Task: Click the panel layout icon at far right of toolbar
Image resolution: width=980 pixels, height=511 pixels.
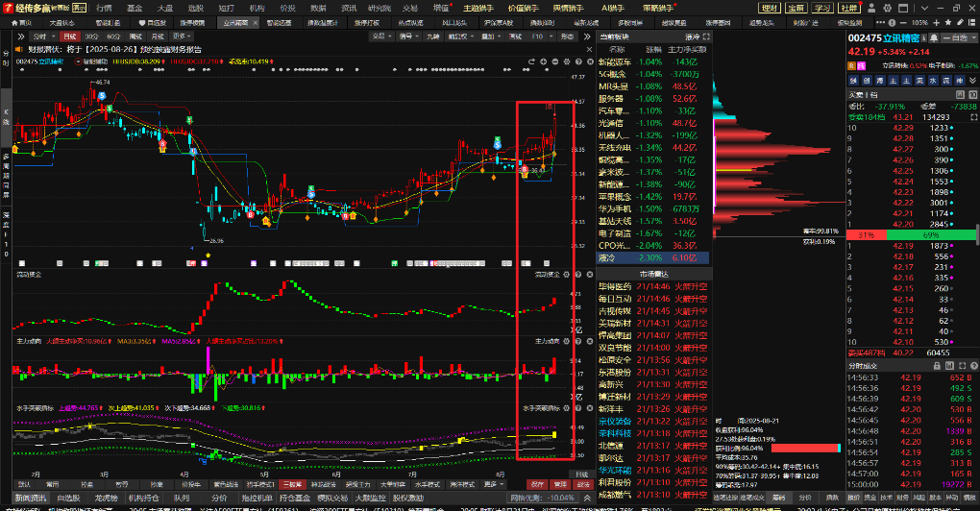Action: (x=972, y=22)
